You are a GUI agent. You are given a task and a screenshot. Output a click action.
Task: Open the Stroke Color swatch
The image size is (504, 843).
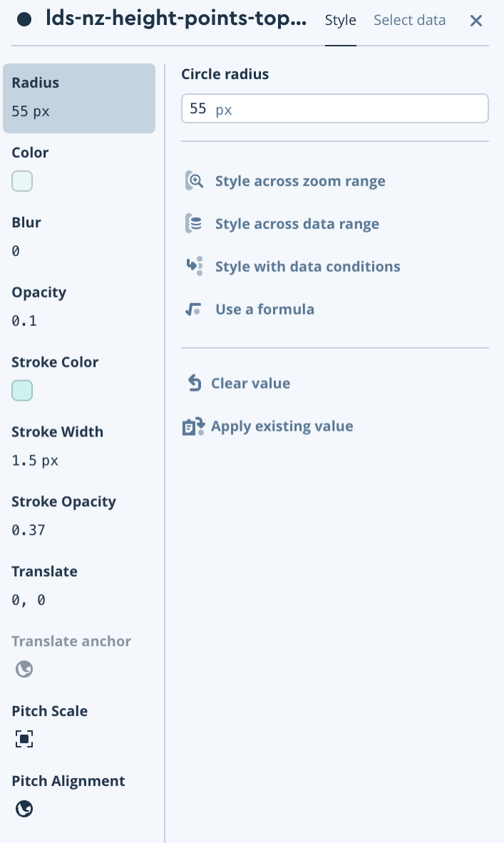[x=22, y=391]
